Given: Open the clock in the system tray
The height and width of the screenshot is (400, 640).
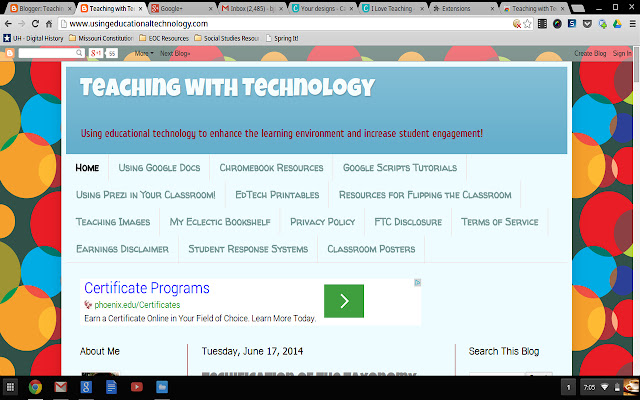Looking at the screenshot, I should 589,387.
